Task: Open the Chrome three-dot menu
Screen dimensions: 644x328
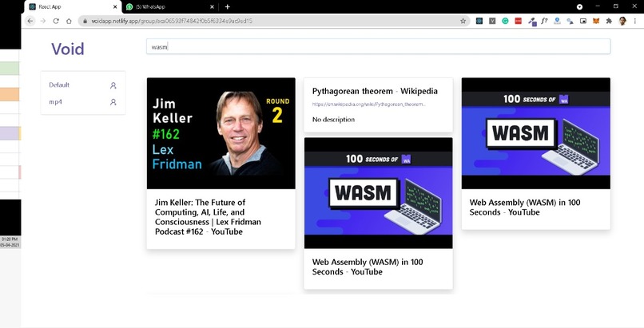Action: [635, 21]
